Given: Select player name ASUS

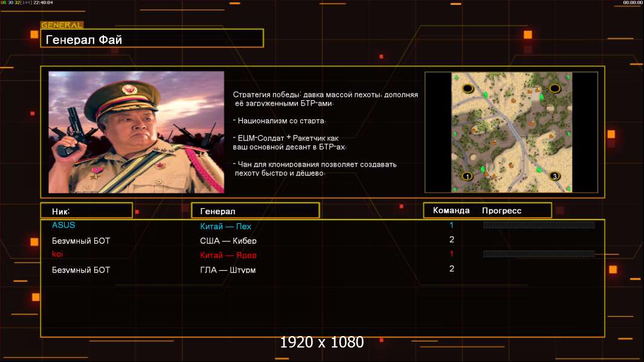Looking at the screenshot, I should tap(63, 225).
